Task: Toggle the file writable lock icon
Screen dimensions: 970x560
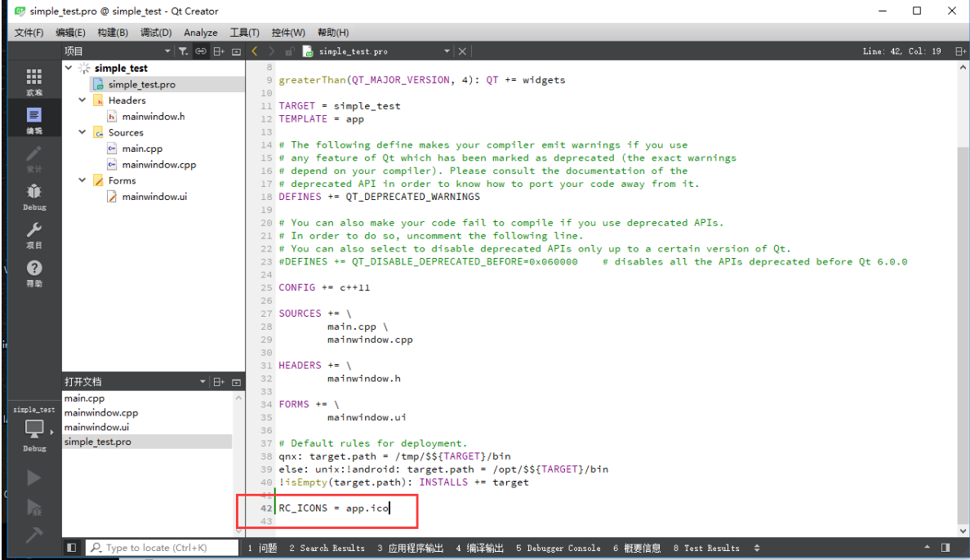Action: point(289,51)
